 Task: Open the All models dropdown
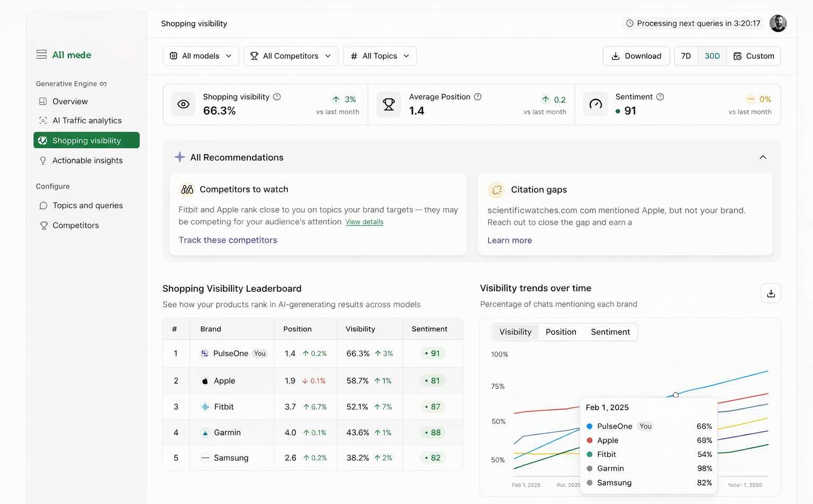coord(201,56)
